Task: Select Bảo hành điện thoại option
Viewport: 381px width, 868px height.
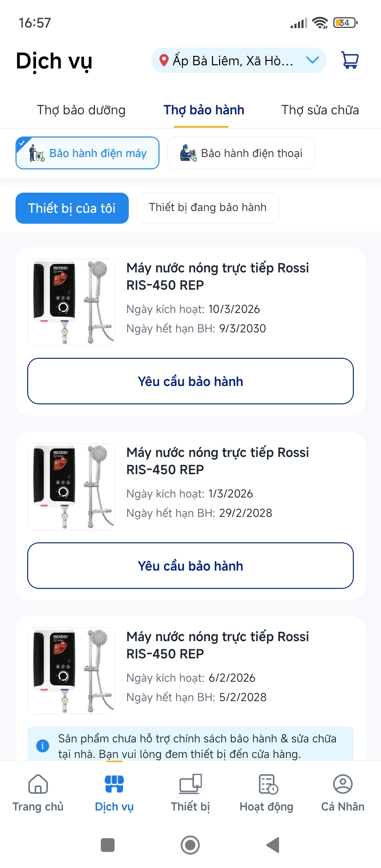Action: pyautogui.click(x=241, y=153)
